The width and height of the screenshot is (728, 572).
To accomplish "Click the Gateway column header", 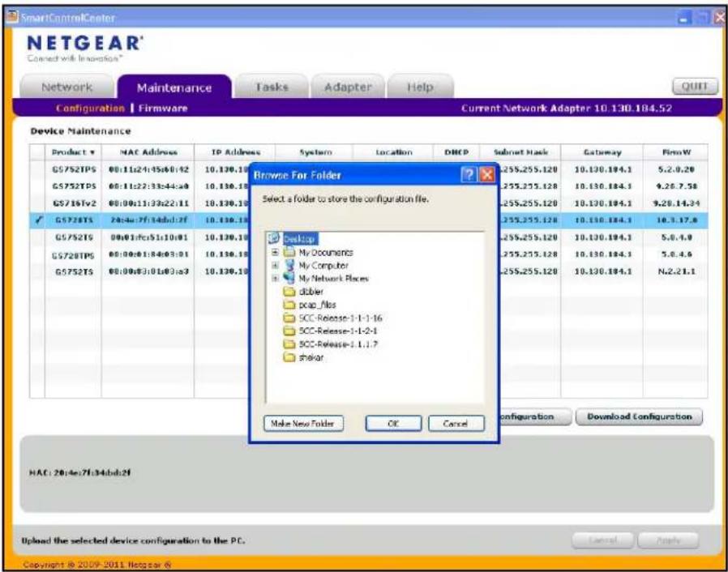I will pyautogui.click(x=602, y=152).
